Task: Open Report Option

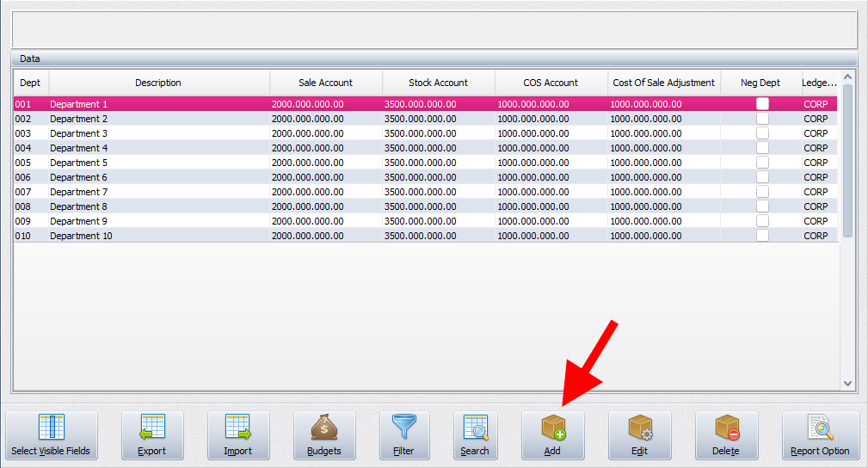Action: coord(820,435)
